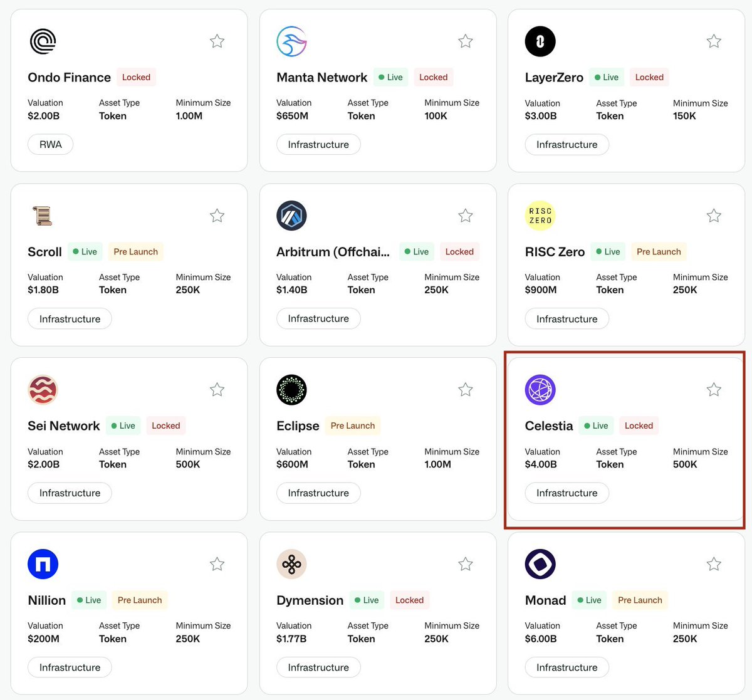Click the Locked badge on Dymension
Viewport: 752px width, 700px height.
(409, 600)
